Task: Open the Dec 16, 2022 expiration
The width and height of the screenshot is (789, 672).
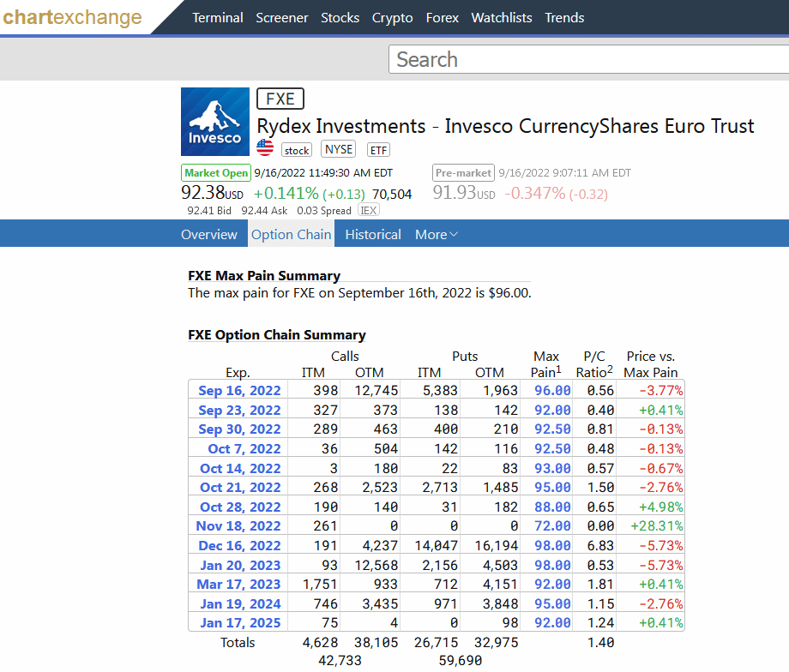Action: (239, 546)
